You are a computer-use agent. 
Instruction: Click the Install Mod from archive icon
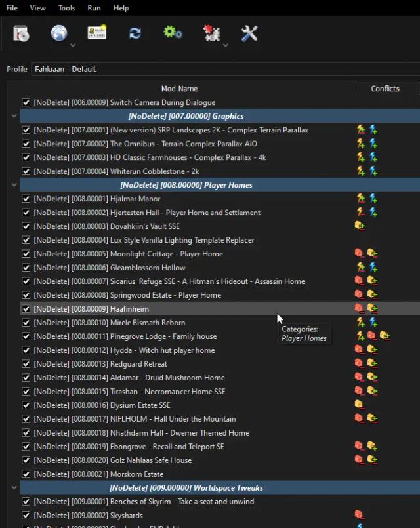tap(21, 33)
